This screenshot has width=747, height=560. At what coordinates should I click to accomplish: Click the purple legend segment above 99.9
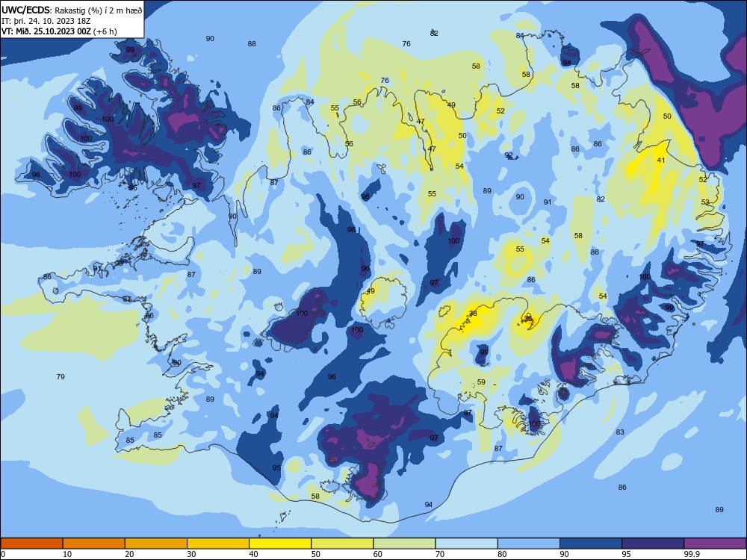click(715, 544)
